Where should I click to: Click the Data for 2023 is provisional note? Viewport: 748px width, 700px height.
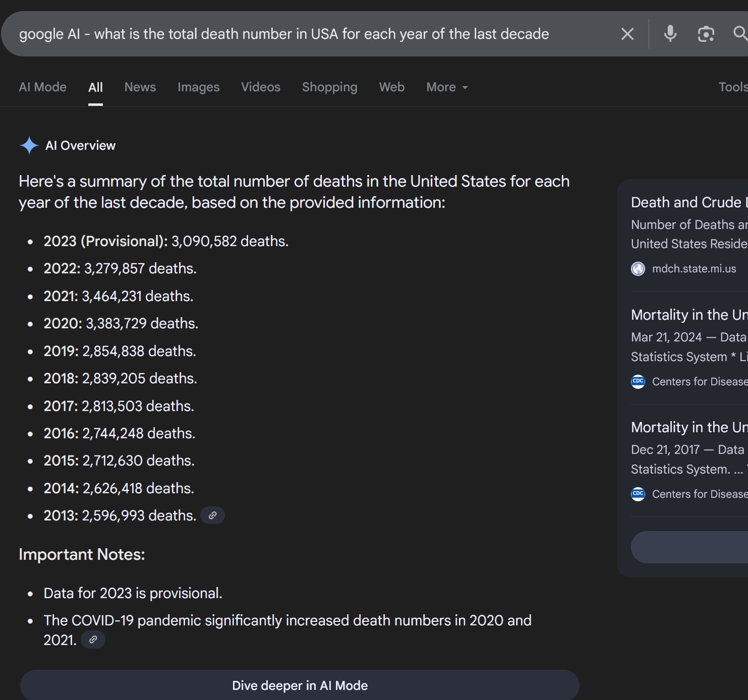133,593
